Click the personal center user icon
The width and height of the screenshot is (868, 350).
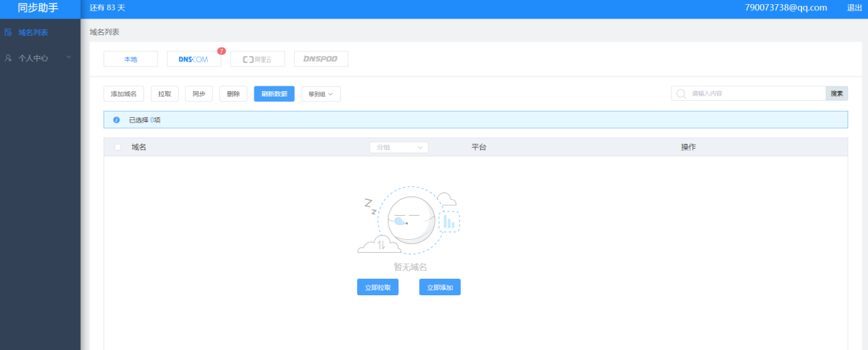[x=8, y=58]
